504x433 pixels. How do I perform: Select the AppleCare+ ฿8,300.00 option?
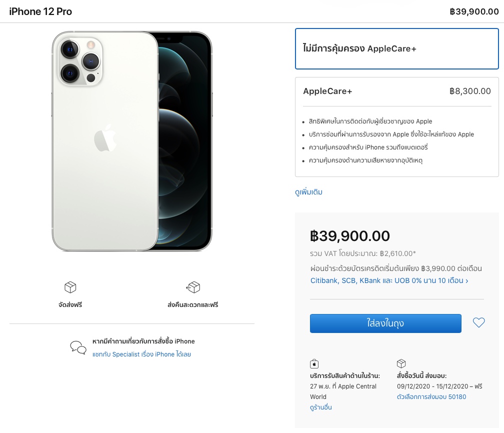coord(397,91)
